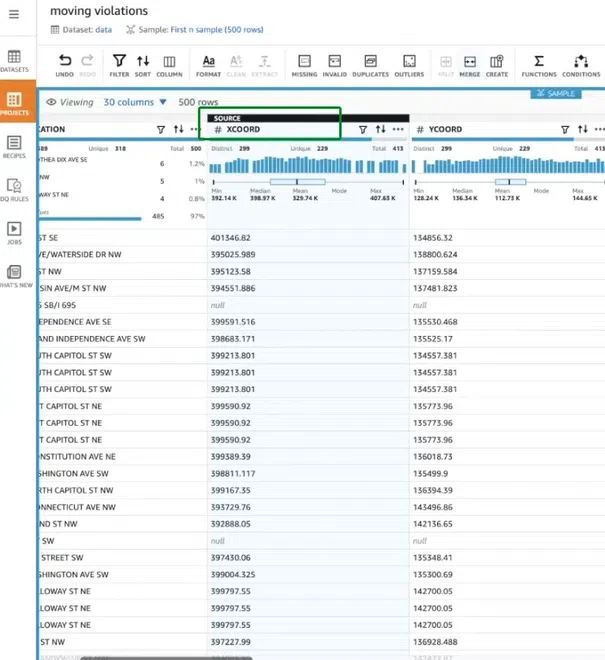Image resolution: width=605 pixels, height=660 pixels.
Task: Select the NSTITUTION AVE NE cell
Action: click(x=122, y=457)
